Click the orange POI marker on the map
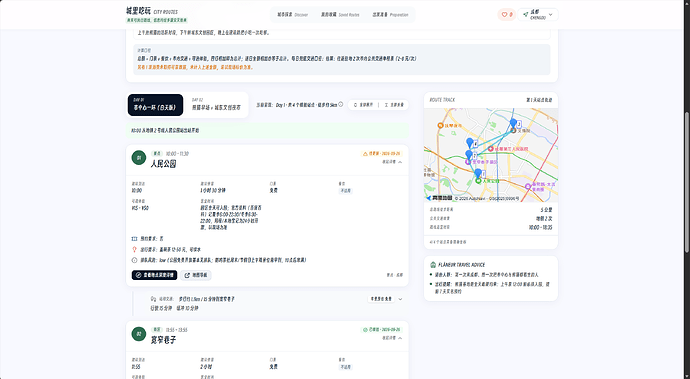This screenshot has height=379, width=690. point(440,126)
